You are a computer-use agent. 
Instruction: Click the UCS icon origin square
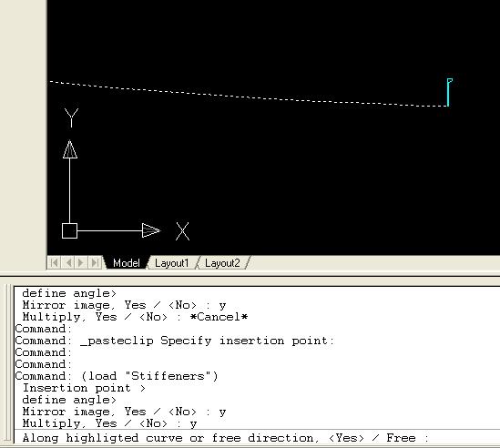(x=69, y=231)
